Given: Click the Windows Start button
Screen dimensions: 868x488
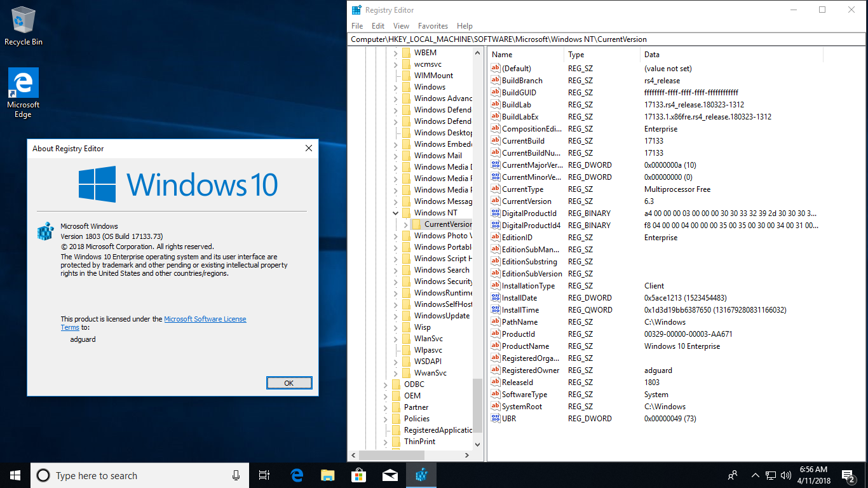Looking at the screenshot, I should pos(15,475).
